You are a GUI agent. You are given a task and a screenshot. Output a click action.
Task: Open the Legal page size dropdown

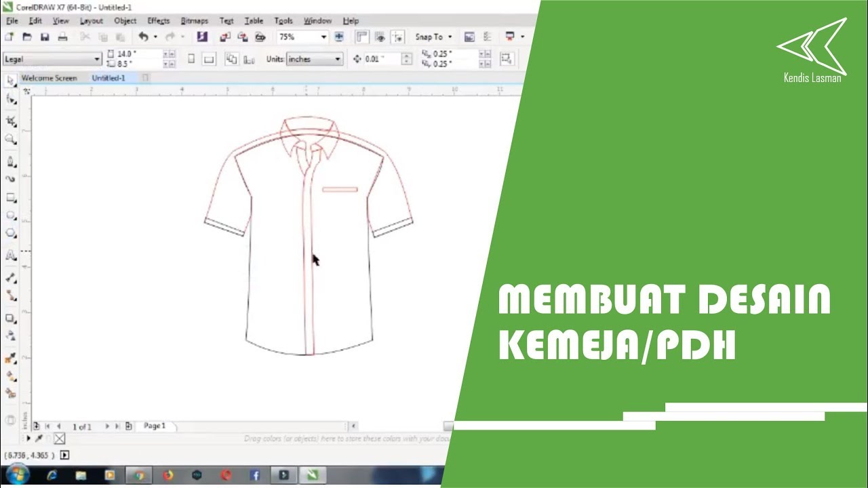click(98, 59)
